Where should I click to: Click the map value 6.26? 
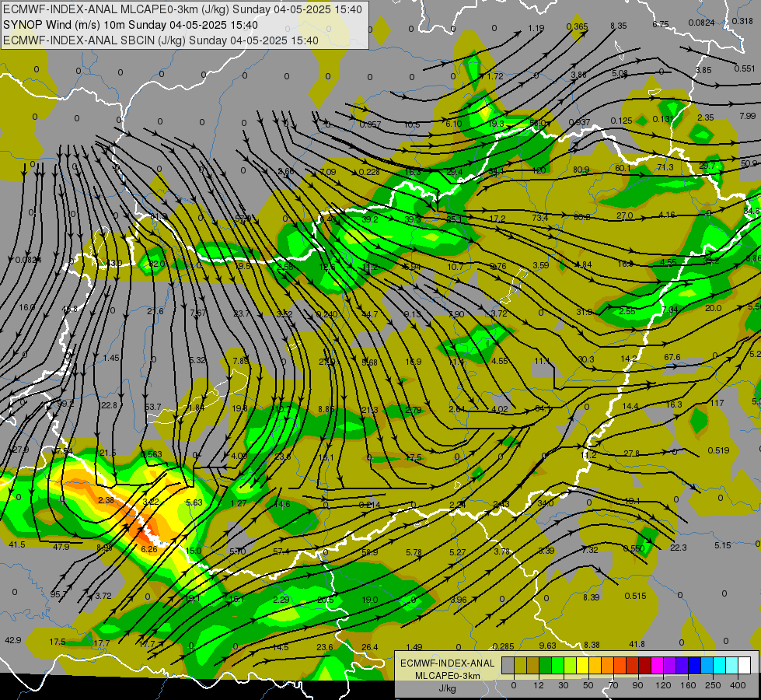(x=149, y=549)
